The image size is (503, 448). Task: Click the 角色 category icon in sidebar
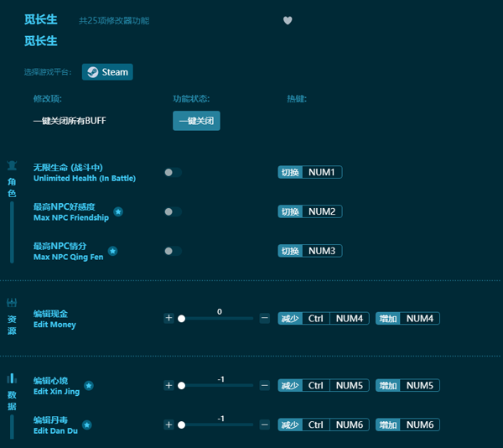pos(12,165)
